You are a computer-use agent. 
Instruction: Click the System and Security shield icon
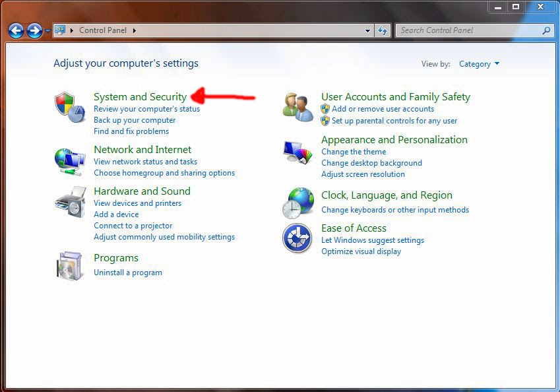pos(70,107)
